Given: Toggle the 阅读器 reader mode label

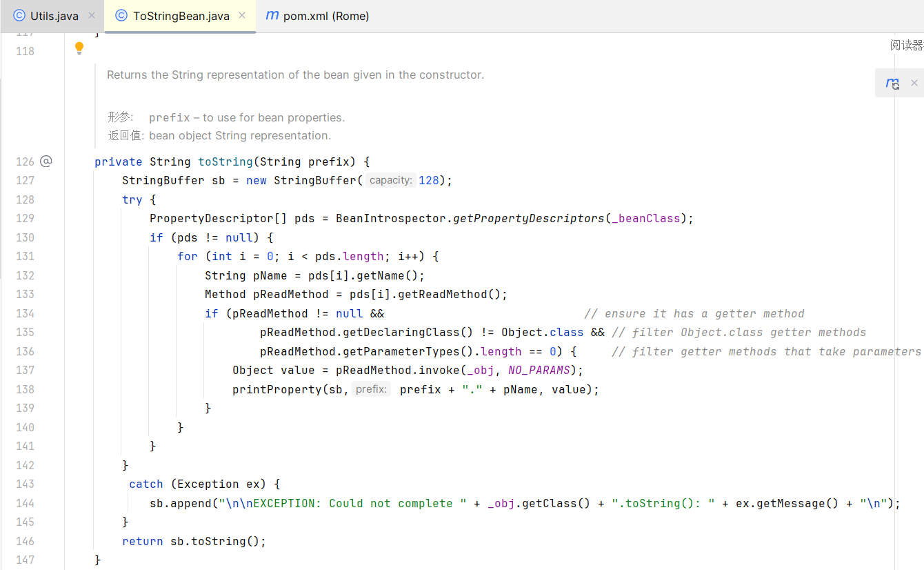Looking at the screenshot, I should pyautogui.click(x=906, y=46).
